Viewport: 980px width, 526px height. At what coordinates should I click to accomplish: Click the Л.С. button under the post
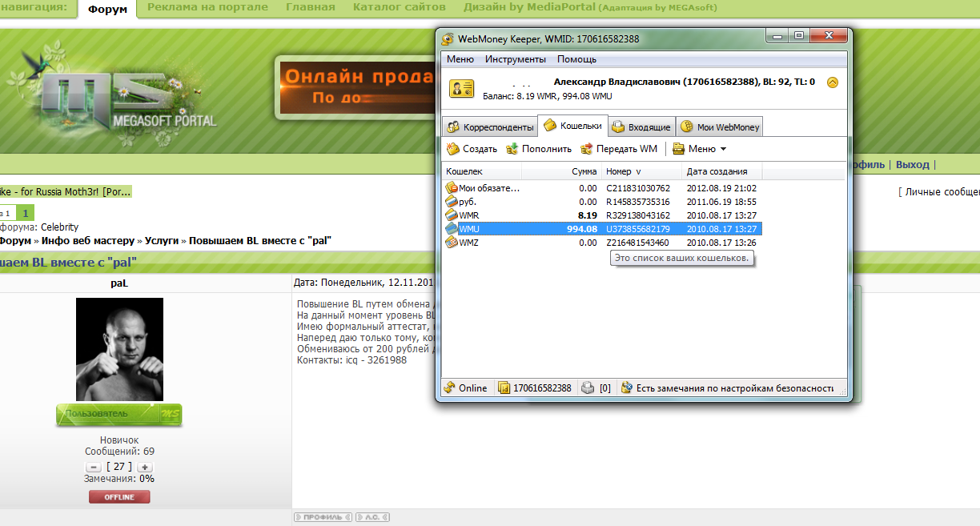click(x=372, y=517)
